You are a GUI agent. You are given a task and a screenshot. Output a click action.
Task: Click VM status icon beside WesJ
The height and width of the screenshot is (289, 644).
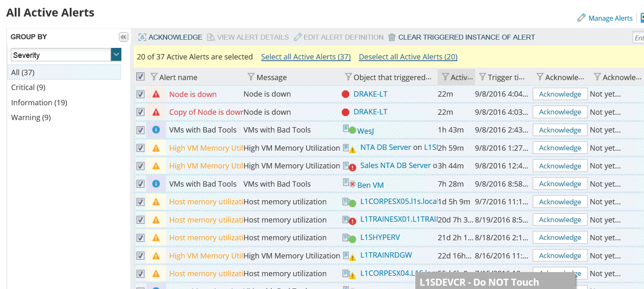tap(349, 130)
